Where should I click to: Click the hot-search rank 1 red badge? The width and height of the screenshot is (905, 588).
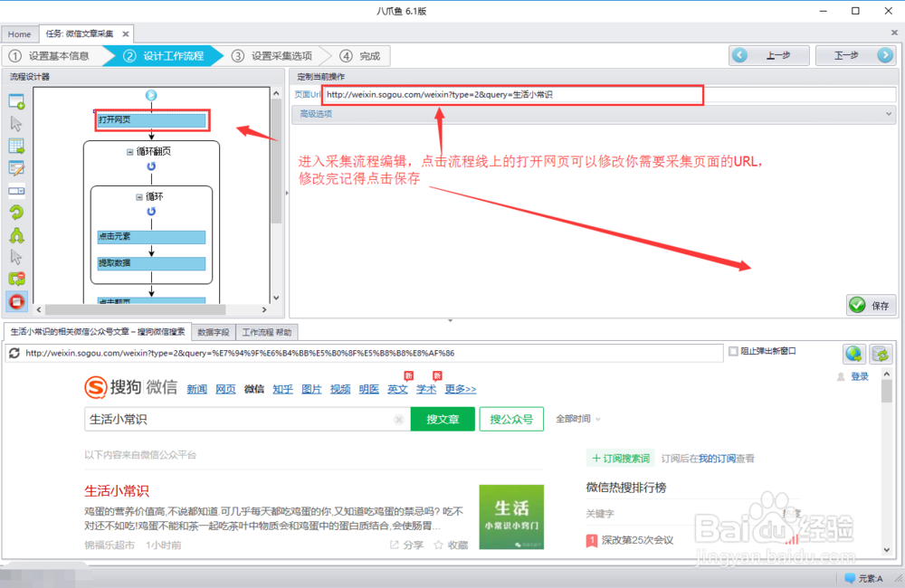592,541
